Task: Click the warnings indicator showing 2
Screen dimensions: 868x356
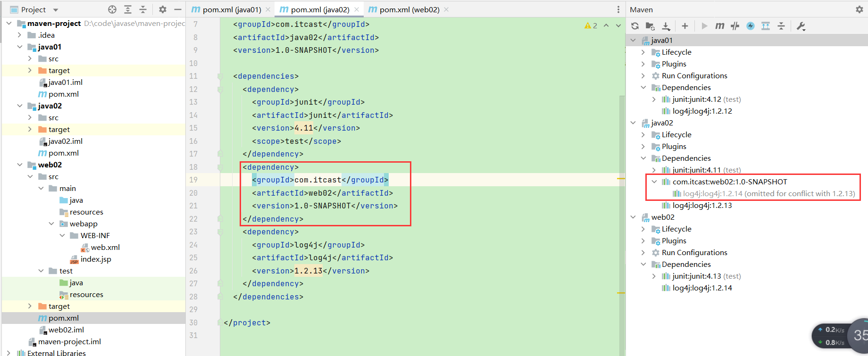Action: [591, 25]
